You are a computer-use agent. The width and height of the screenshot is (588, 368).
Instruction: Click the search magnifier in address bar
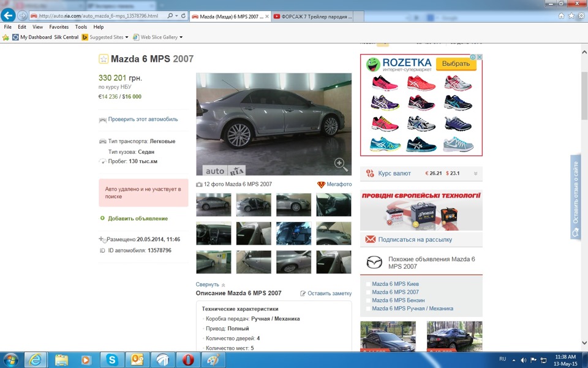point(170,16)
